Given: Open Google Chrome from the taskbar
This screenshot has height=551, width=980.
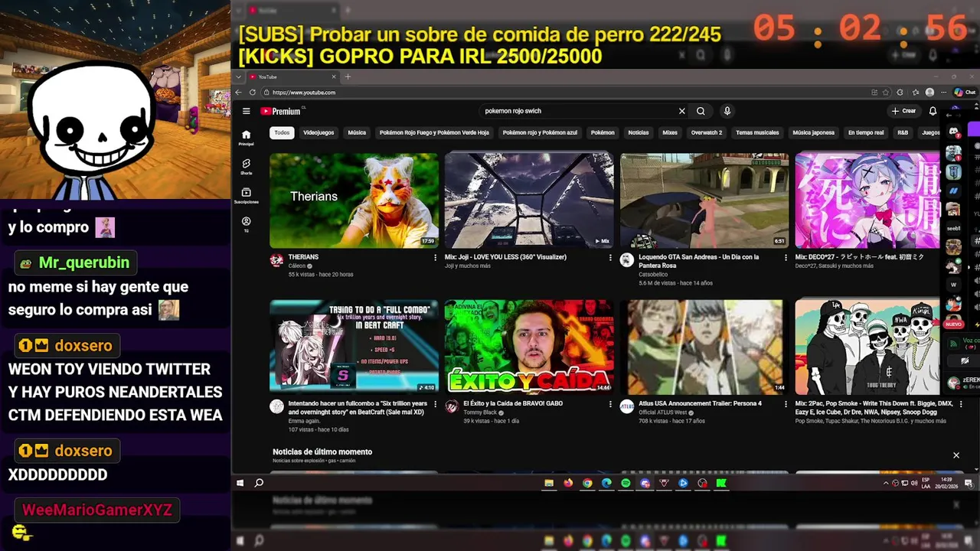Looking at the screenshot, I should [x=587, y=483].
